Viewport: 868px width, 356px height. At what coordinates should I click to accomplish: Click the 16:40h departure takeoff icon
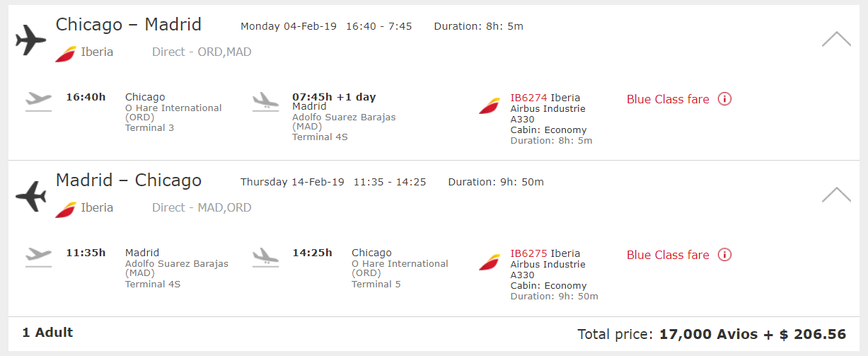click(39, 101)
